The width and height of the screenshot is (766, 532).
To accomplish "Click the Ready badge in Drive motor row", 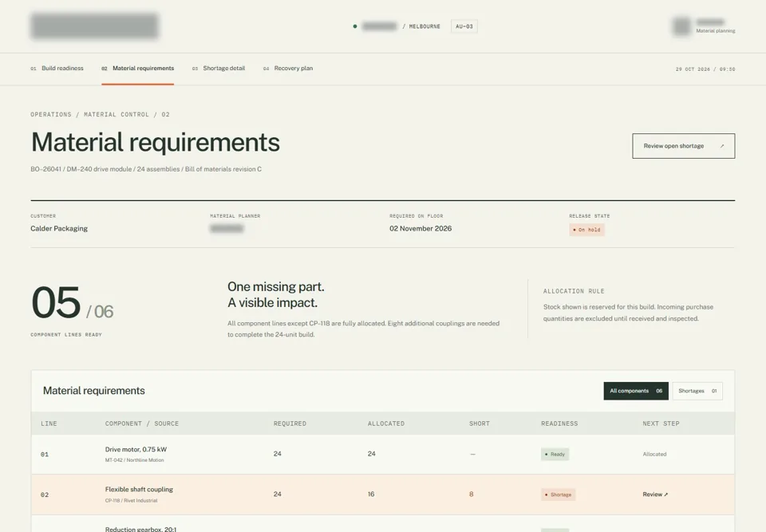I will pyautogui.click(x=555, y=455).
